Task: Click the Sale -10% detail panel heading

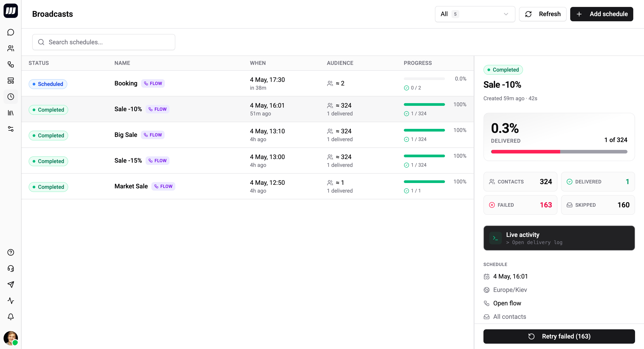Action: click(502, 85)
